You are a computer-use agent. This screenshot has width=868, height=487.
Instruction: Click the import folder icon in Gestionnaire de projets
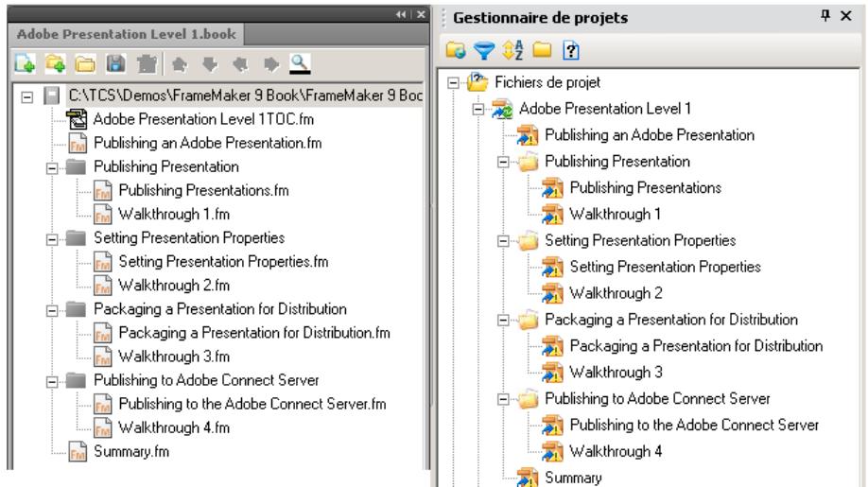[x=456, y=50]
